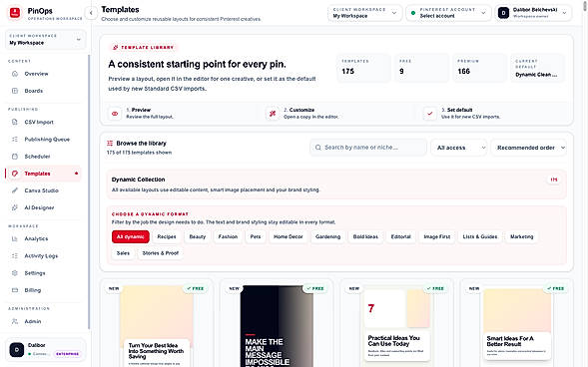Click the Templates 175 stat card
This screenshot has width=588, height=367.
click(x=363, y=68)
